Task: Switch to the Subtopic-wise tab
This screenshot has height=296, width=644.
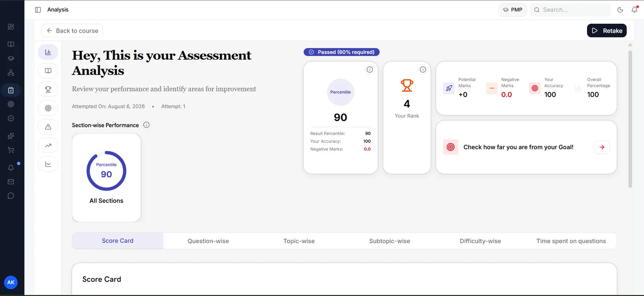Action: [390, 241]
